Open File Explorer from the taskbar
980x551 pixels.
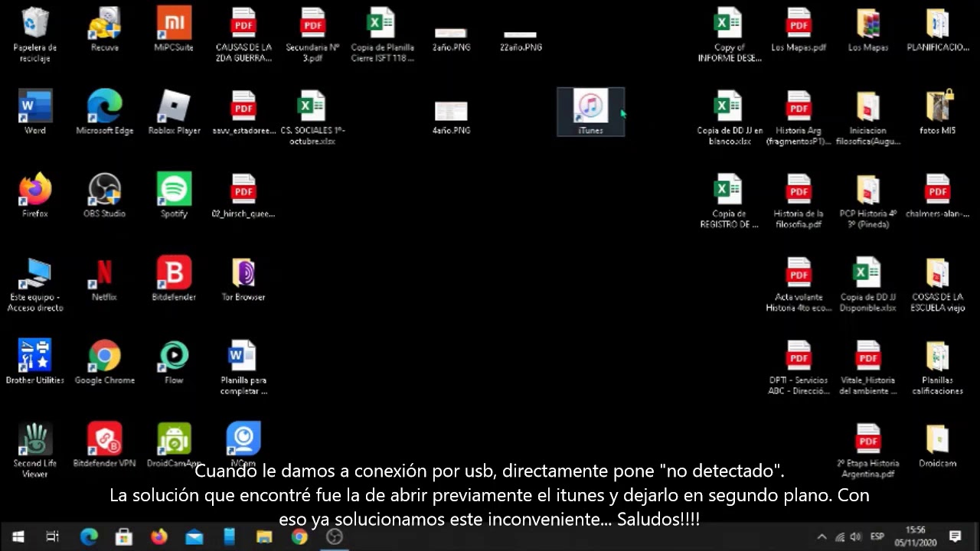click(264, 536)
